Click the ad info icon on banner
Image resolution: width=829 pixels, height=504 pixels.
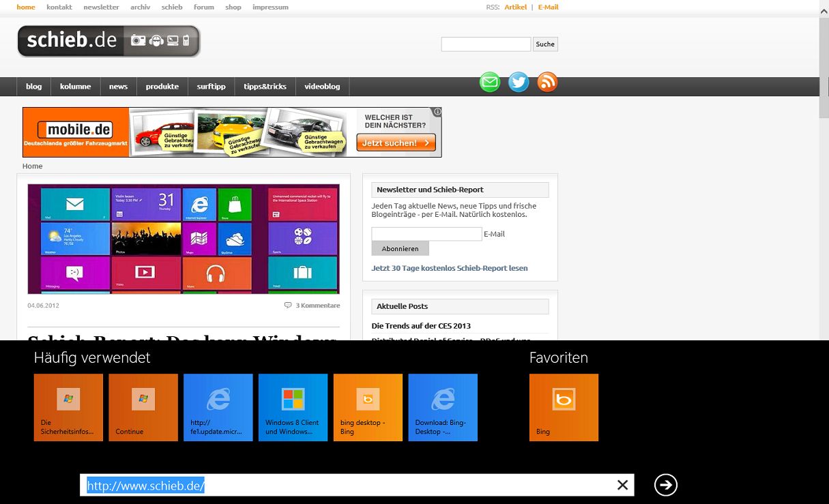point(437,112)
